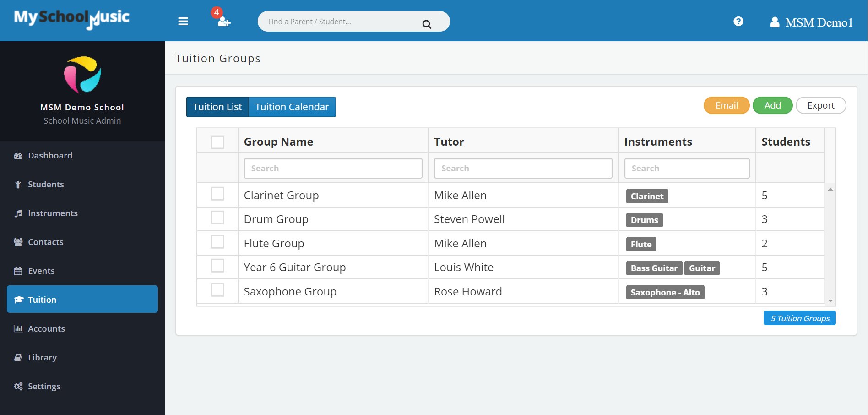
Task: Click the magnifier search icon in the top bar
Action: (427, 24)
